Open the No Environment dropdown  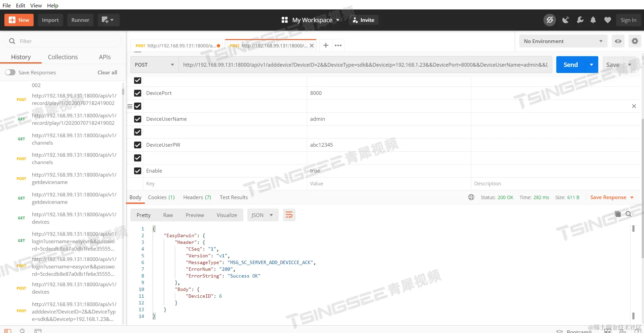(563, 41)
